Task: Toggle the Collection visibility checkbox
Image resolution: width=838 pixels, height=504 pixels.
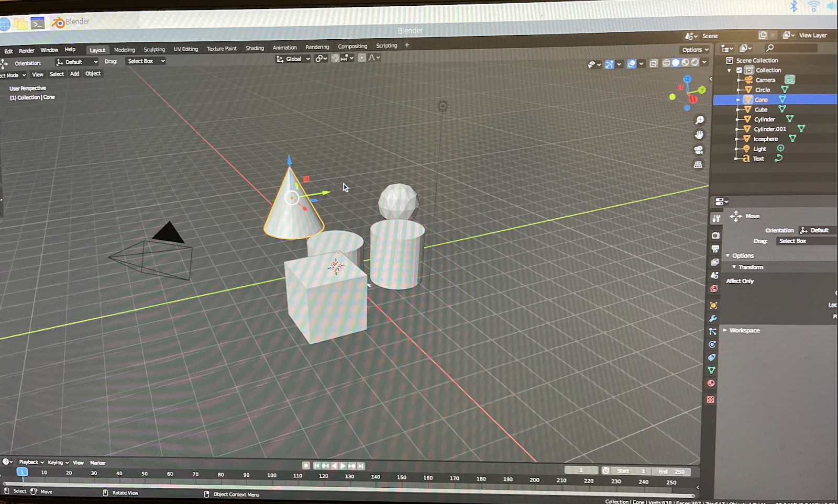Action: click(740, 70)
